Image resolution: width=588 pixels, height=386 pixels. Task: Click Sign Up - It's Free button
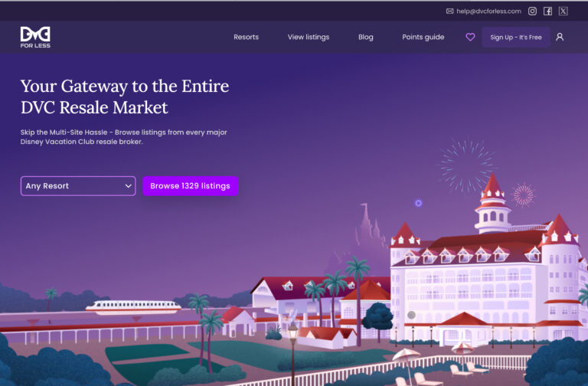pyautogui.click(x=516, y=37)
